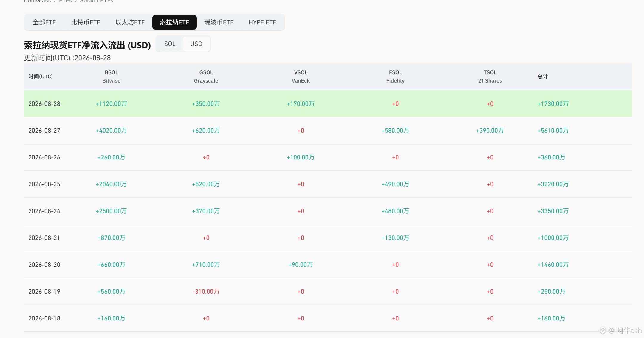Screen dimensions: 644x338
Task: Click the 2026-08-18 total +160.00万
Action: [x=551, y=318]
